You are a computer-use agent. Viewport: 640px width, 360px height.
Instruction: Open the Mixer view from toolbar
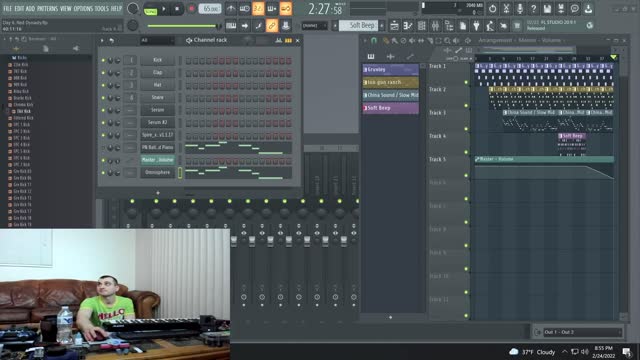coord(435,26)
